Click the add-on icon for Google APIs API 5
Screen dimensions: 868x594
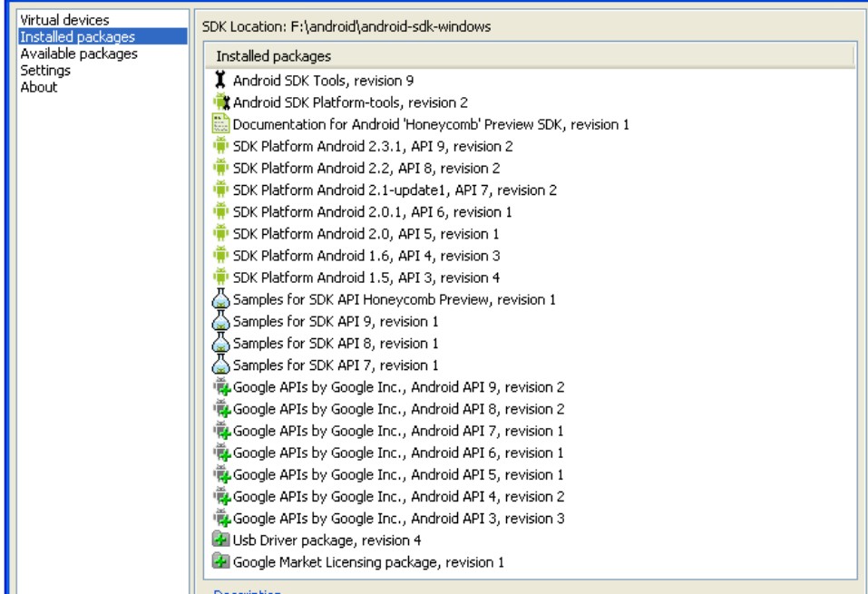(221, 474)
